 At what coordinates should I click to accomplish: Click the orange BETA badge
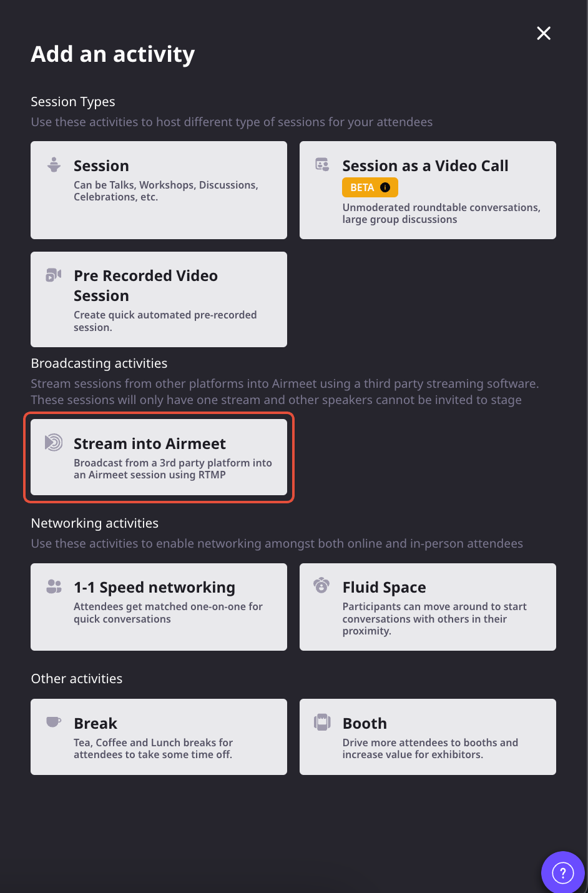(x=370, y=187)
